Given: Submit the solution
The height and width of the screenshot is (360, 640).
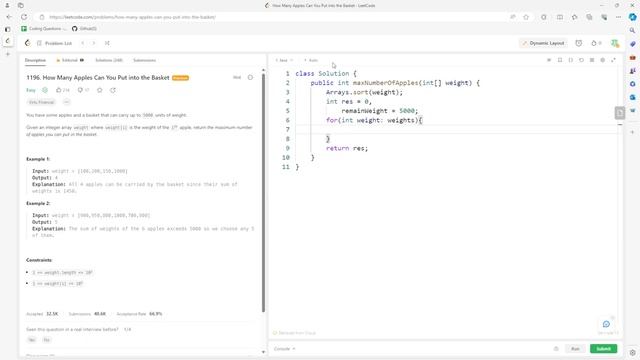Looking at the screenshot, I should click(x=603, y=349).
